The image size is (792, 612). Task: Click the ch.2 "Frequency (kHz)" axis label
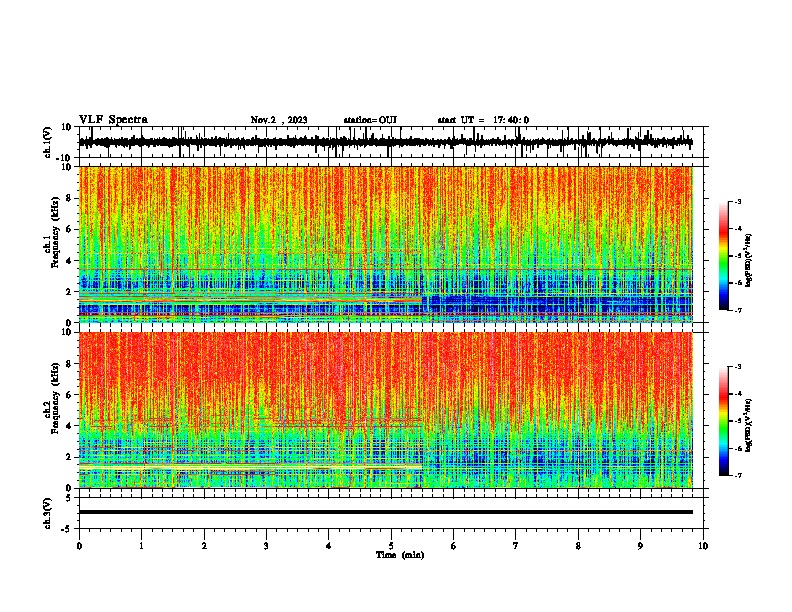(x=55, y=398)
